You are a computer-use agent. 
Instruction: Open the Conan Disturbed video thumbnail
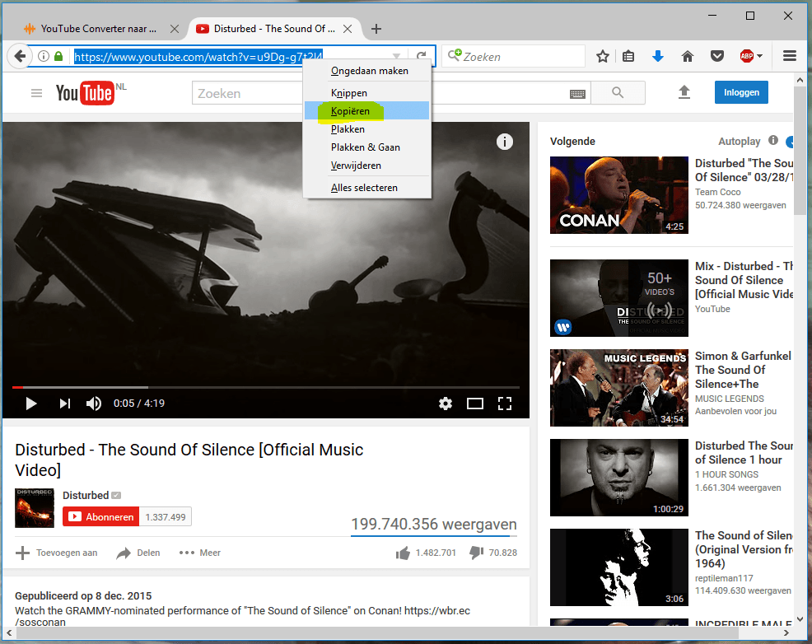pyautogui.click(x=618, y=195)
